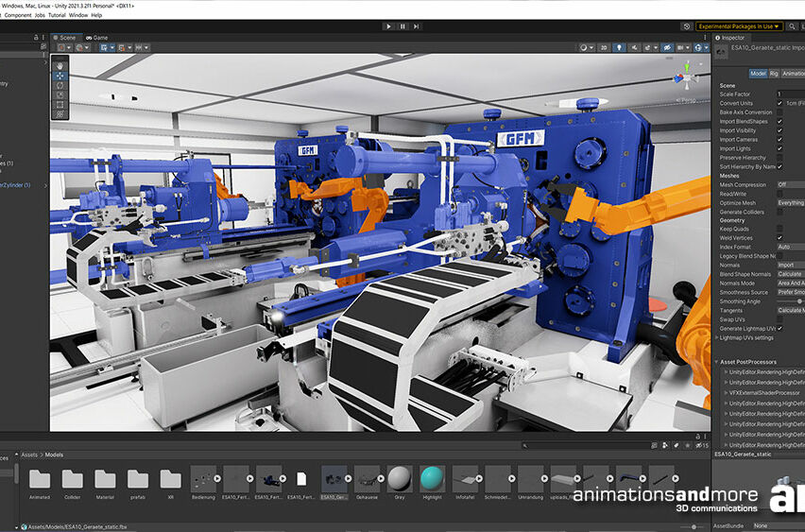Toggle the Import BlendShapes checkbox
Screen dimensions: 805x532
(779, 121)
